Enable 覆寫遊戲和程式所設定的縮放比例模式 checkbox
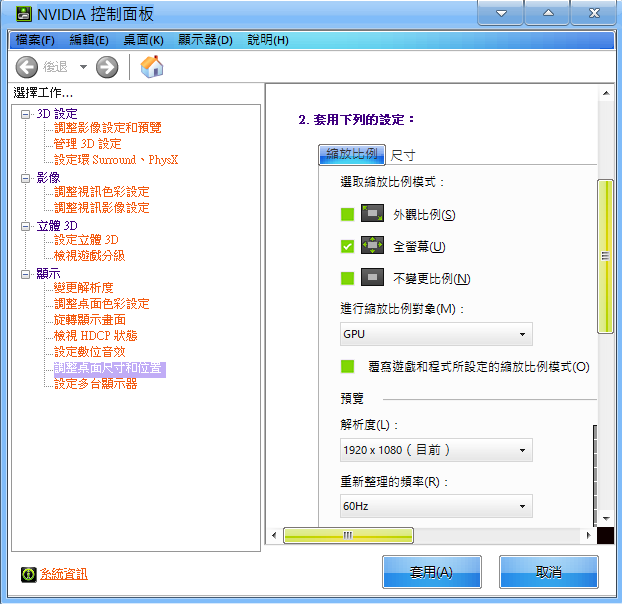 click(347, 366)
